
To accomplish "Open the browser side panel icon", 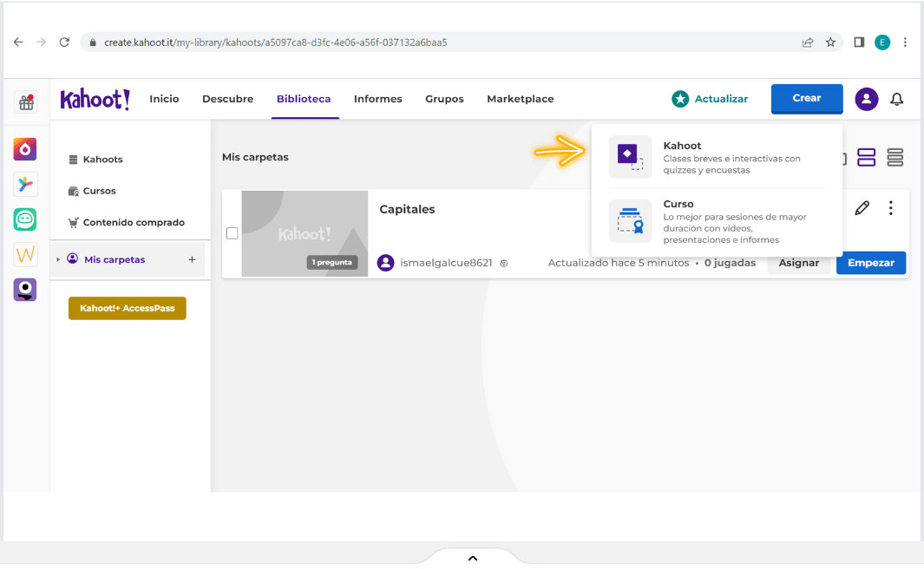I will [x=859, y=43].
